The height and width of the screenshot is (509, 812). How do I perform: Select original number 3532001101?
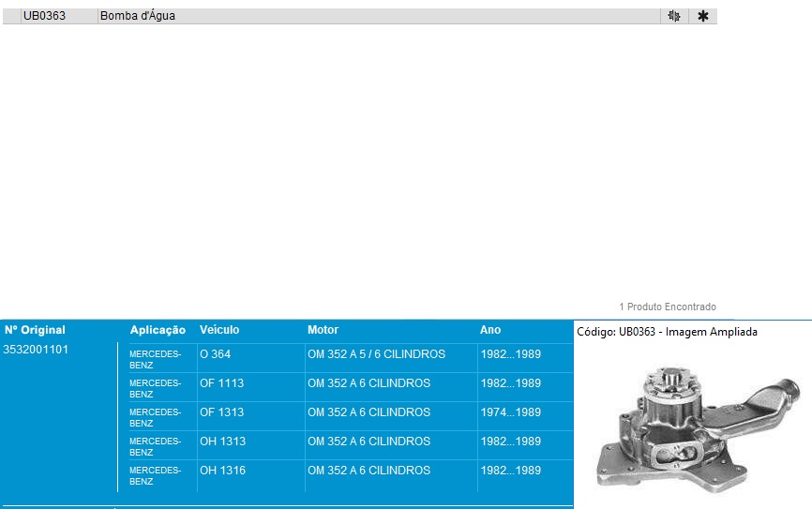click(x=36, y=350)
